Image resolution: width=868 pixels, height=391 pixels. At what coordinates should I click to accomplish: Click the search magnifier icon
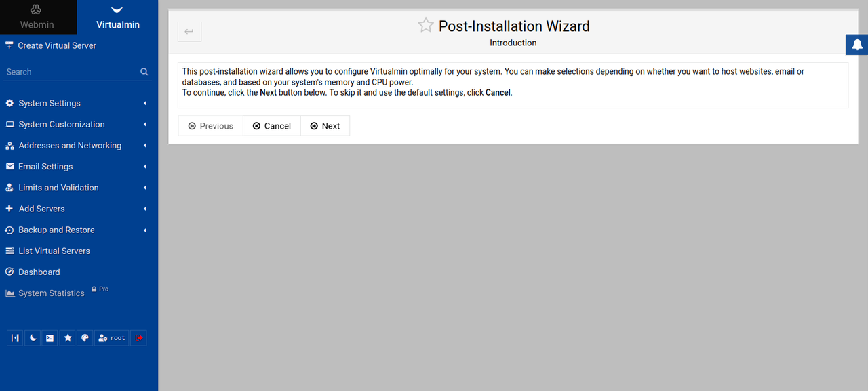pos(144,72)
